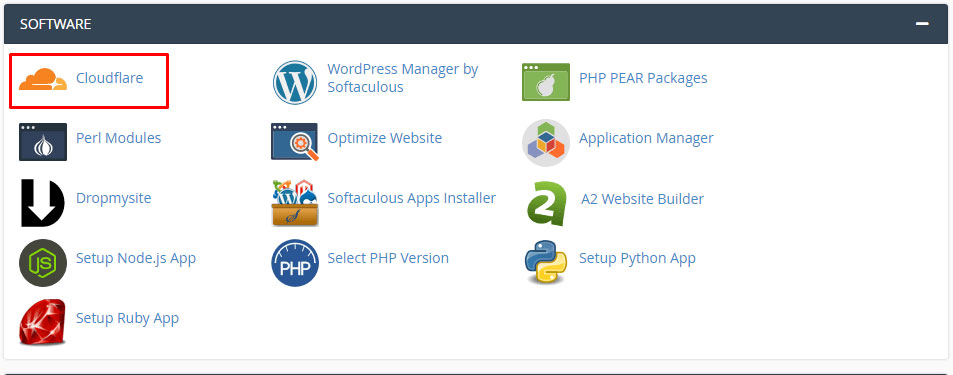This screenshot has height=375, width=953.
Task: Go to PHP PEAR Packages link
Action: (643, 78)
